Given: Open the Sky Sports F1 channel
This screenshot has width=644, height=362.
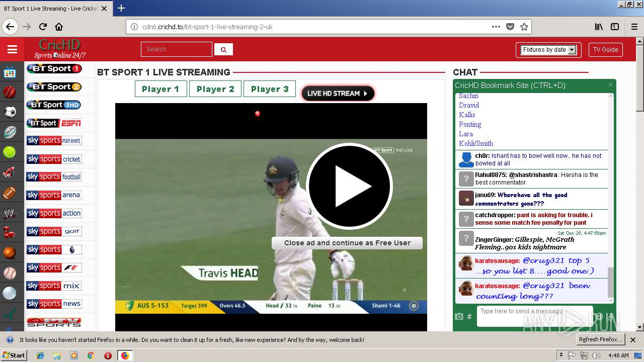Looking at the screenshot, I should click(54, 267).
